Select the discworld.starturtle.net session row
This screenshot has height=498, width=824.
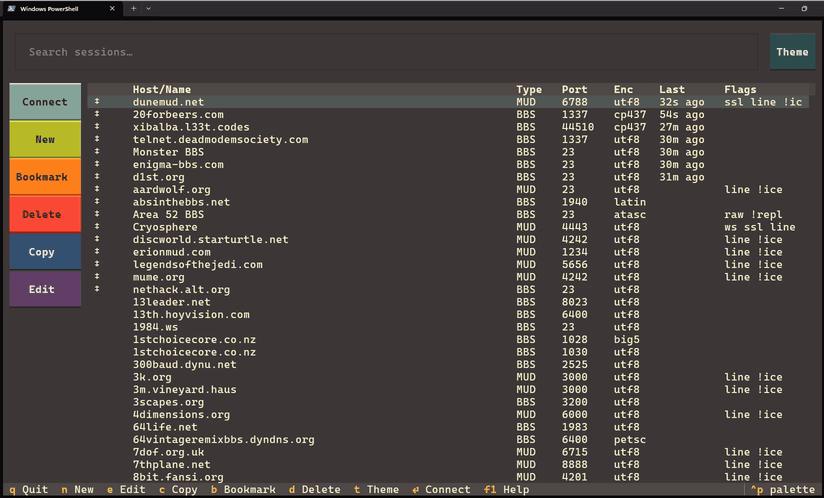(210, 240)
